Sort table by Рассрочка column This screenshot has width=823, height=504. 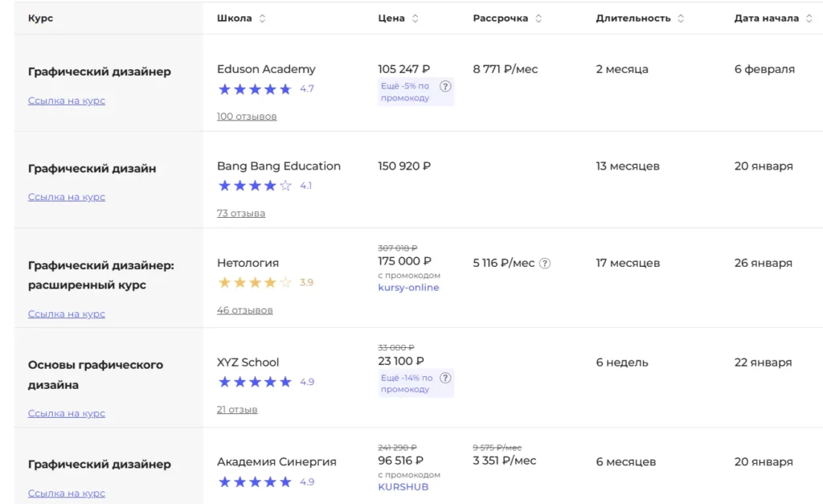tap(538, 18)
